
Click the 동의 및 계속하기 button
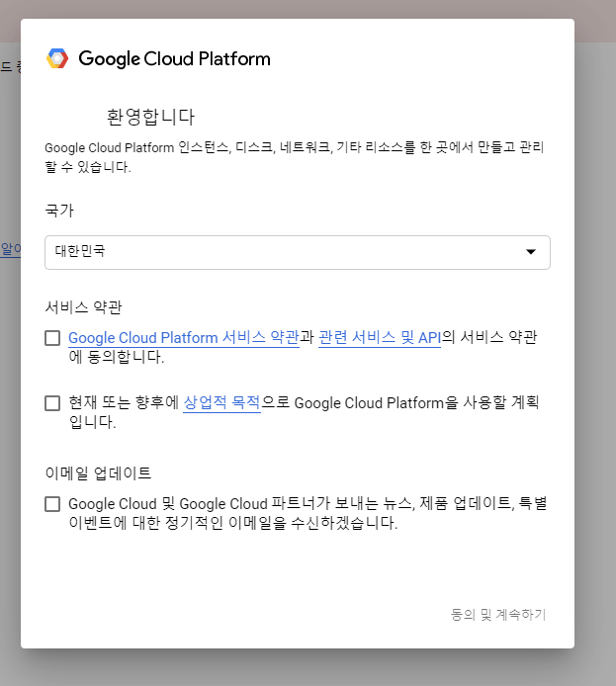[498, 615]
